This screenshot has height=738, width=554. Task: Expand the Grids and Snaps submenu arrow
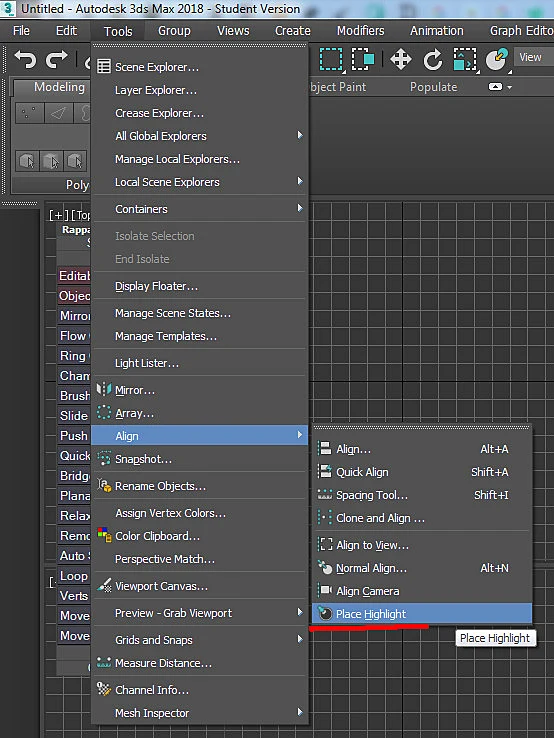300,639
